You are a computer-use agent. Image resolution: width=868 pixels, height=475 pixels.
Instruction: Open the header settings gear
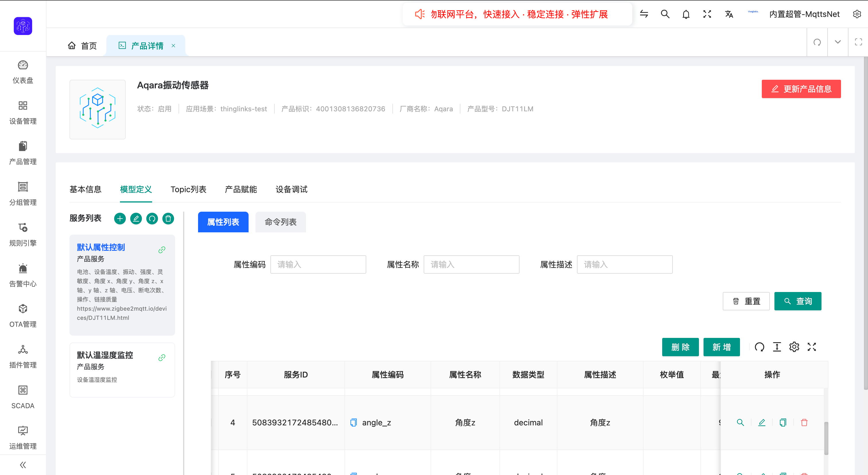[857, 14]
